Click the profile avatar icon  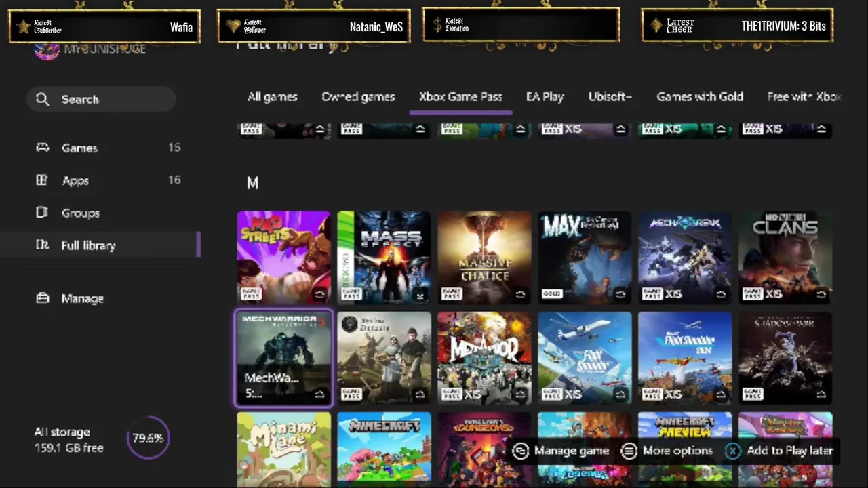47,50
